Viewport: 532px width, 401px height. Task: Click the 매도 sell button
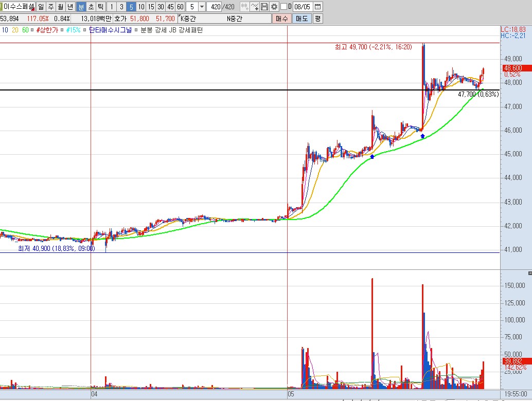(302, 19)
